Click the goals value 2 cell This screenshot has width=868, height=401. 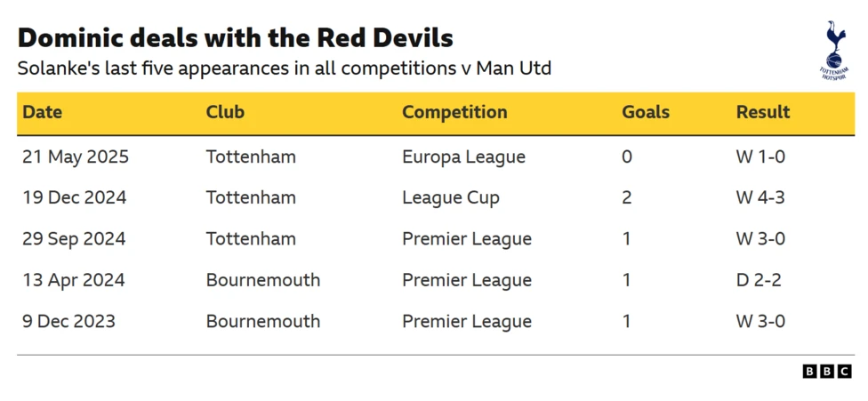coord(627,198)
